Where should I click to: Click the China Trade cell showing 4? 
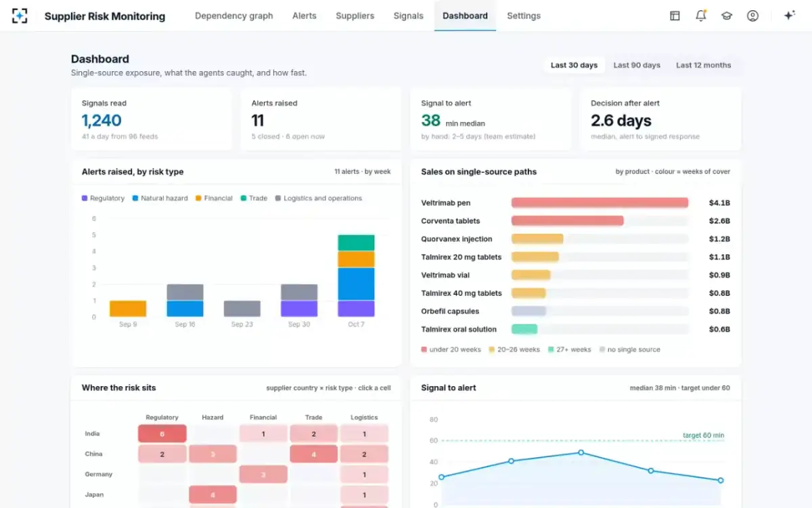pos(314,454)
